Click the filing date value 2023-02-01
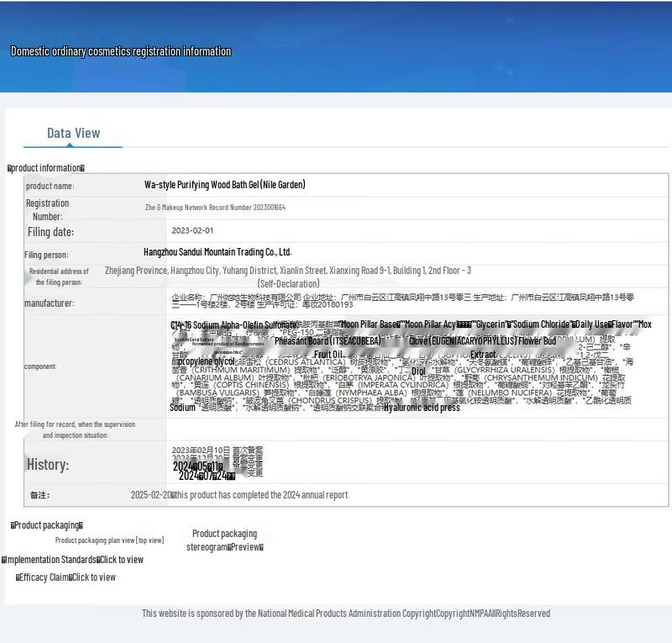The width and height of the screenshot is (672, 643). tap(192, 230)
